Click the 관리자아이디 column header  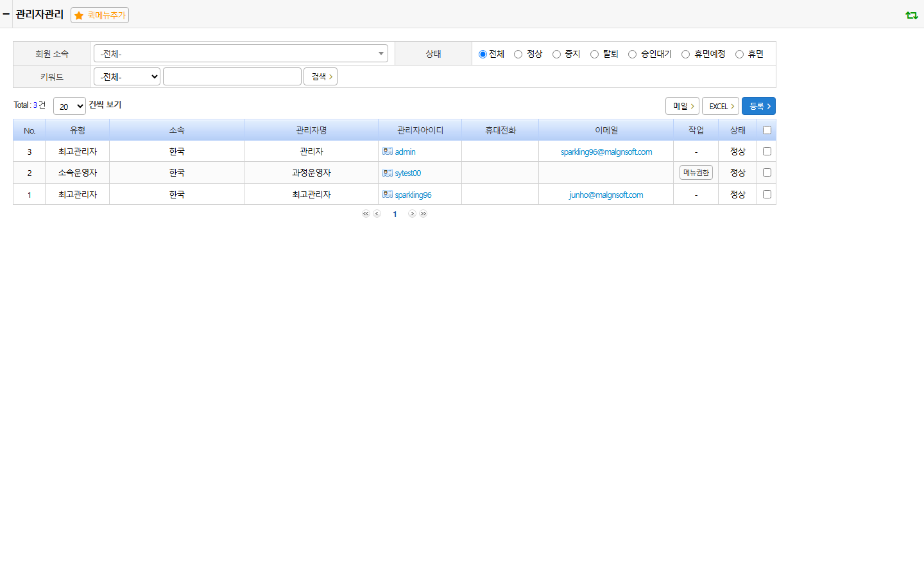(420, 130)
